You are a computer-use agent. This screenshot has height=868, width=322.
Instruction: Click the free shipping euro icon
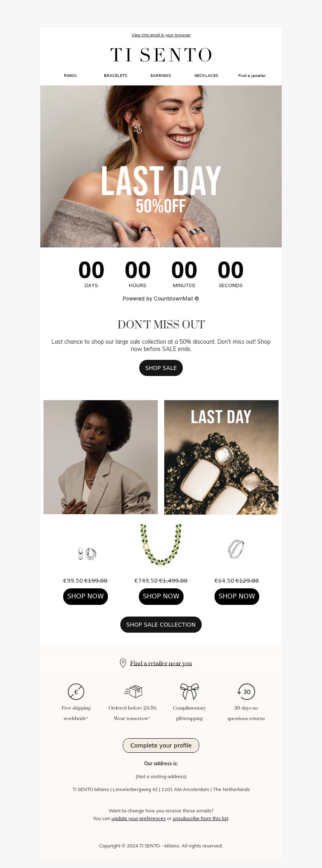[x=76, y=691]
